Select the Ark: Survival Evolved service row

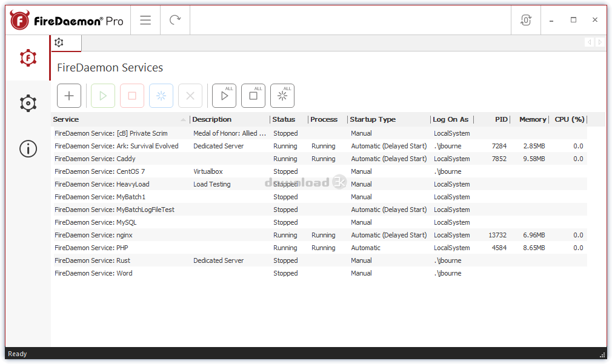point(116,146)
